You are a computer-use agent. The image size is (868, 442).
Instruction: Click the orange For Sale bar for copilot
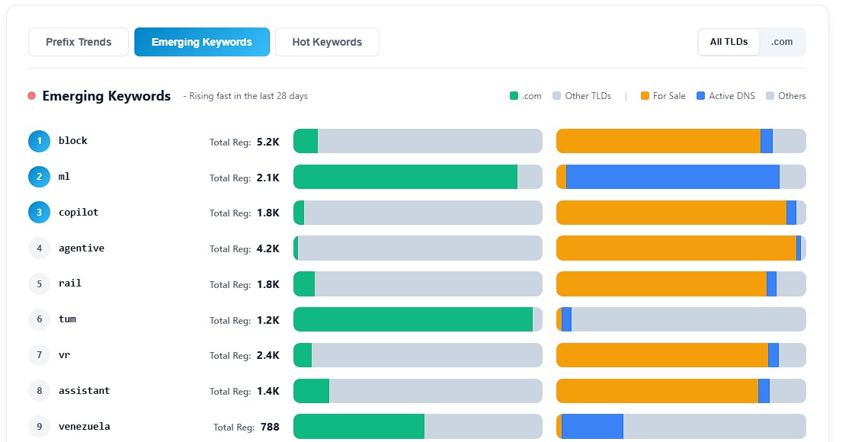click(671, 213)
